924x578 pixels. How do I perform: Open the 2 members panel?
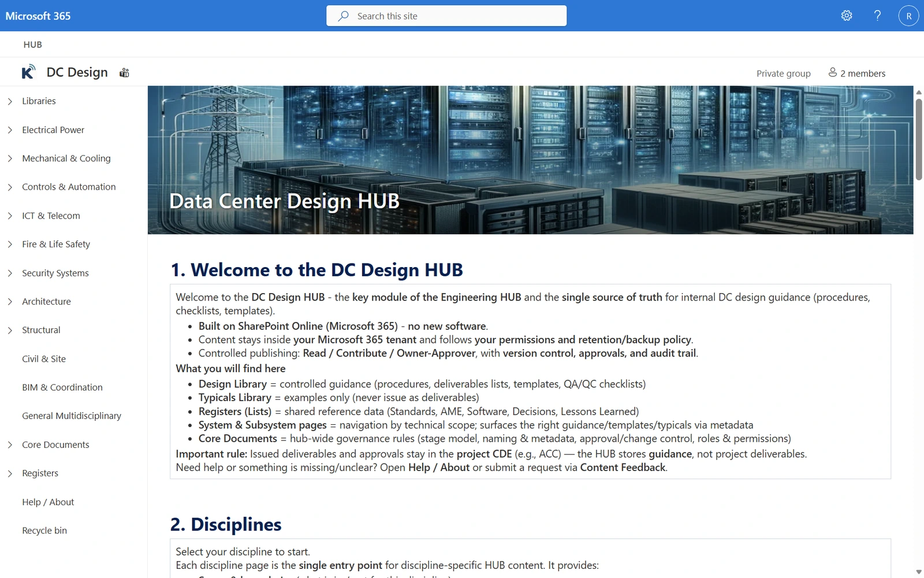point(863,73)
